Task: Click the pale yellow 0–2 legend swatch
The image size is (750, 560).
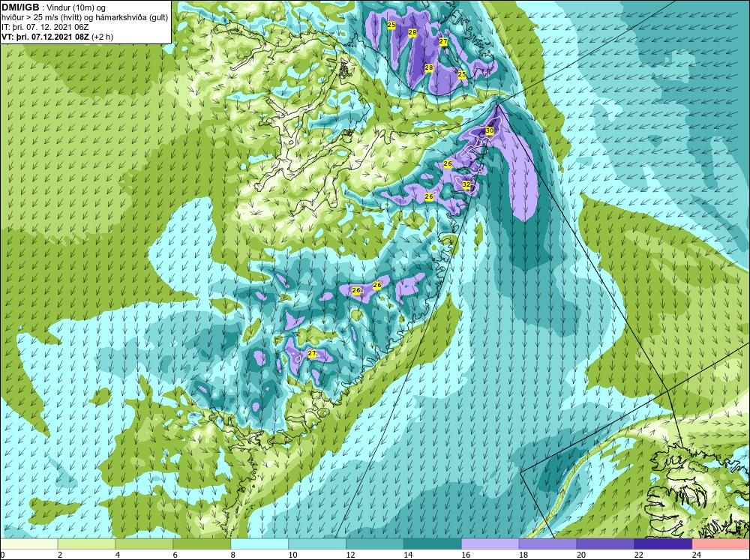Action: [x=29, y=544]
